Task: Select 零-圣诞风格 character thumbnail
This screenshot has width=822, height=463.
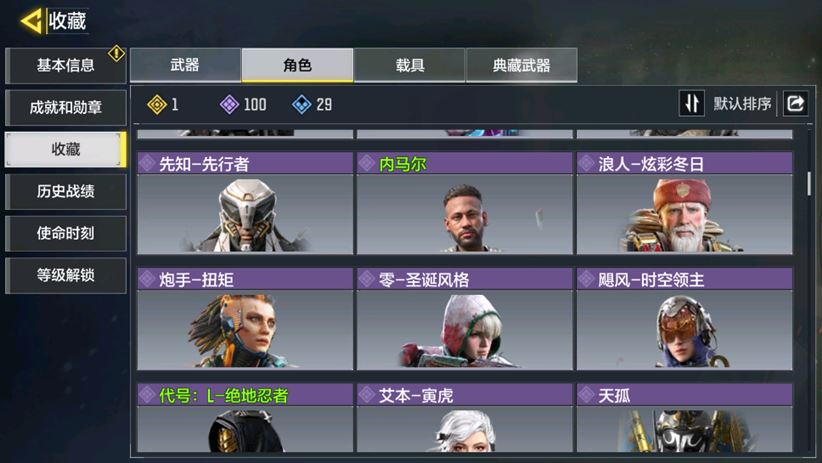Action: point(464,330)
